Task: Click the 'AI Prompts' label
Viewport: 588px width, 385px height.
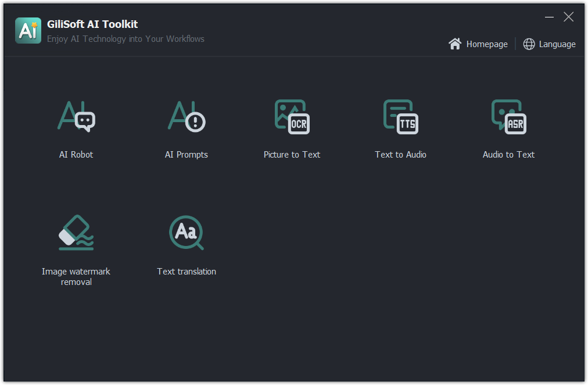Action: point(187,155)
